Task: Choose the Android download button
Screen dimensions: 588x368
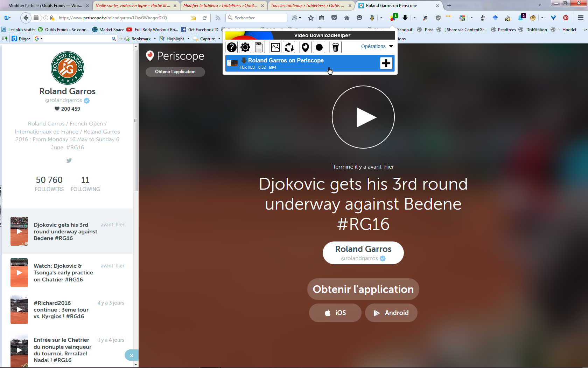Action: (x=391, y=313)
